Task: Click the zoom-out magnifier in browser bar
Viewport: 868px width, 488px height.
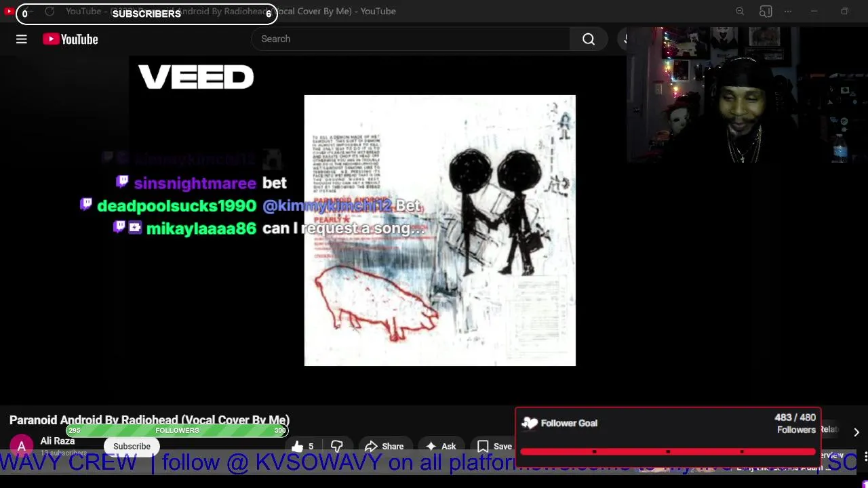Action: [740, 12]
